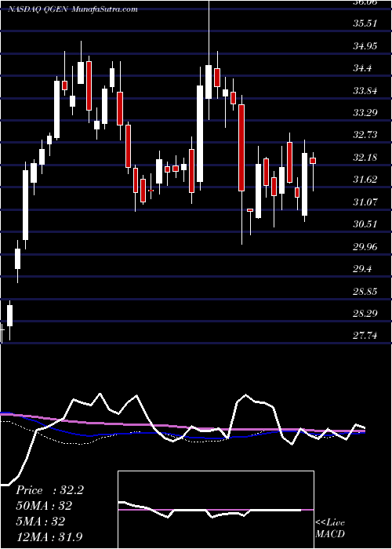Click the 31.62 price axis label

365,180
